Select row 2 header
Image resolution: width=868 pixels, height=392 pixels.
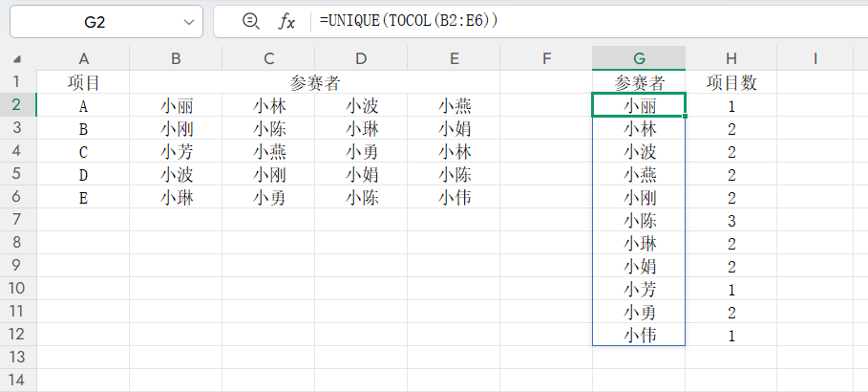18,105
